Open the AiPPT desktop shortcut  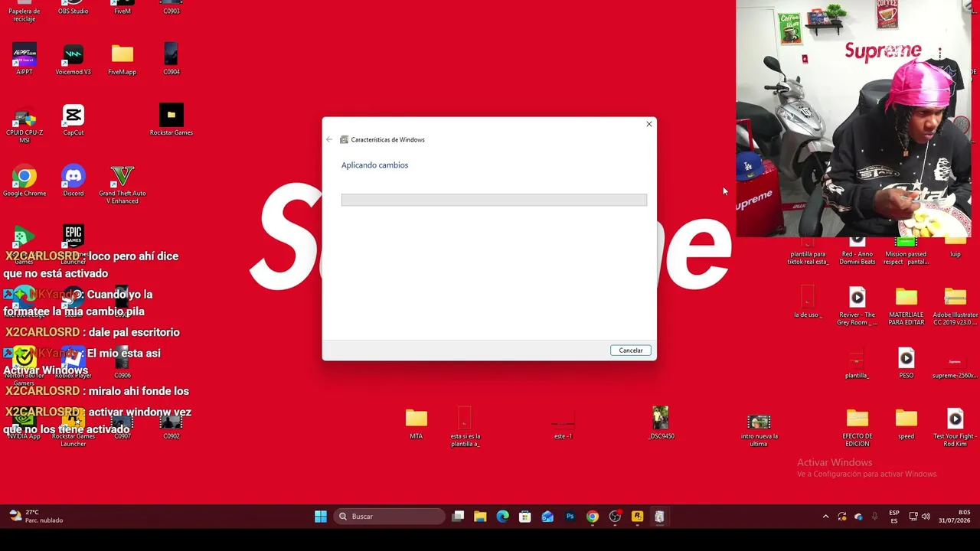pos(24,60)
